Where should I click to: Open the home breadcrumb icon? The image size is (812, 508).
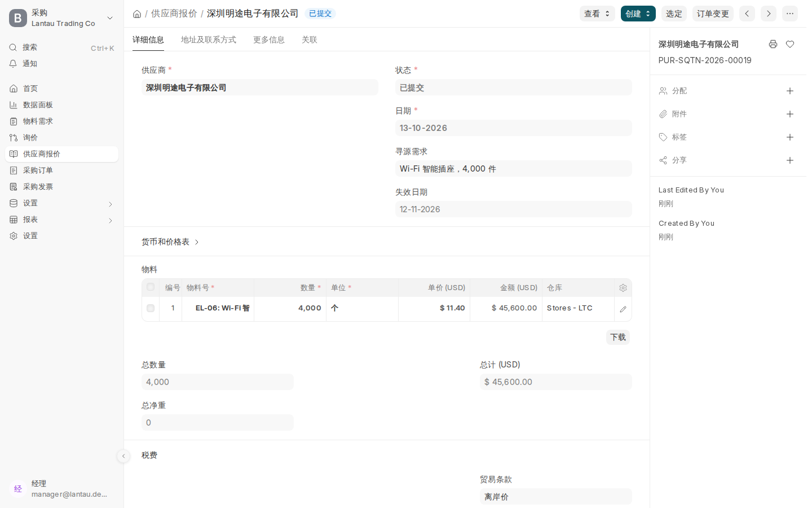[x=137, y=14]
